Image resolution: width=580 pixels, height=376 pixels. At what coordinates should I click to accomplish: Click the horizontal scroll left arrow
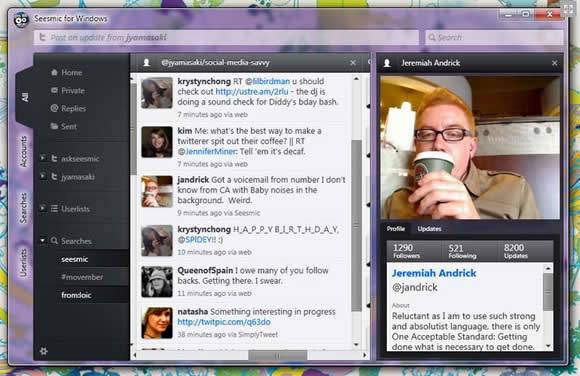tap(135, 355)
